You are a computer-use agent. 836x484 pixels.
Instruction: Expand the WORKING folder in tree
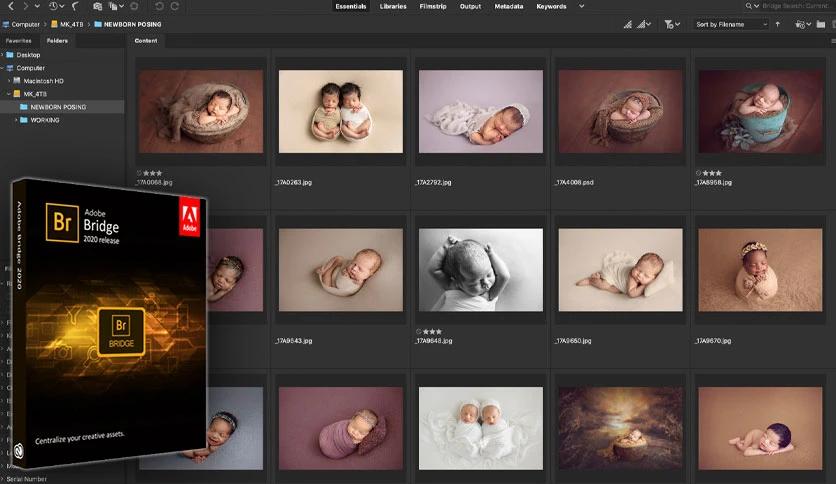tap(16, 120)
